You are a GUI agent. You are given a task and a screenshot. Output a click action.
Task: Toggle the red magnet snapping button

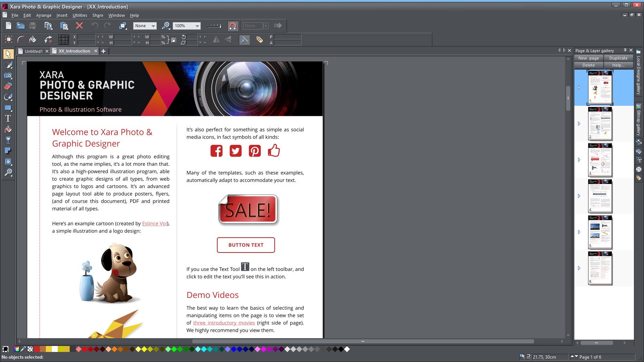[x=233, y=26]
